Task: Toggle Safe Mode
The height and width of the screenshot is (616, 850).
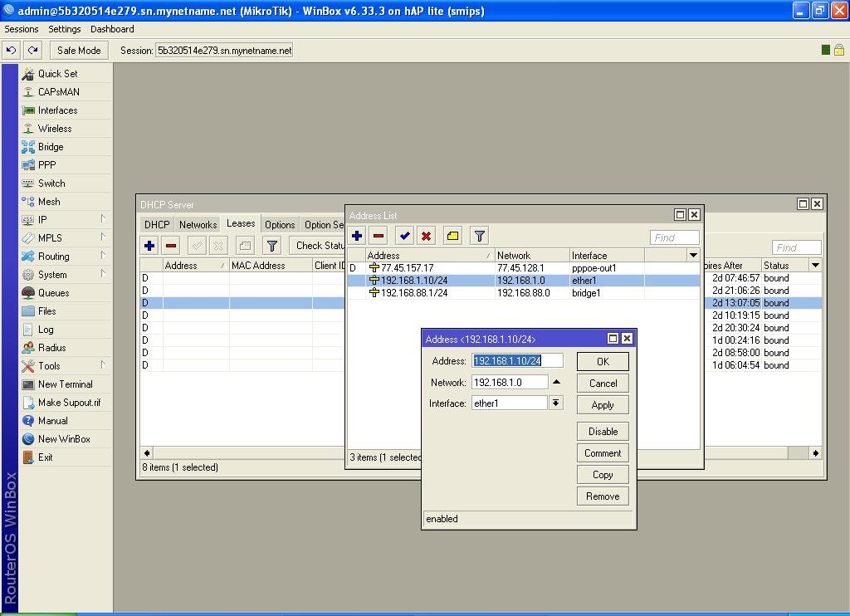Action: pos(79,50)
